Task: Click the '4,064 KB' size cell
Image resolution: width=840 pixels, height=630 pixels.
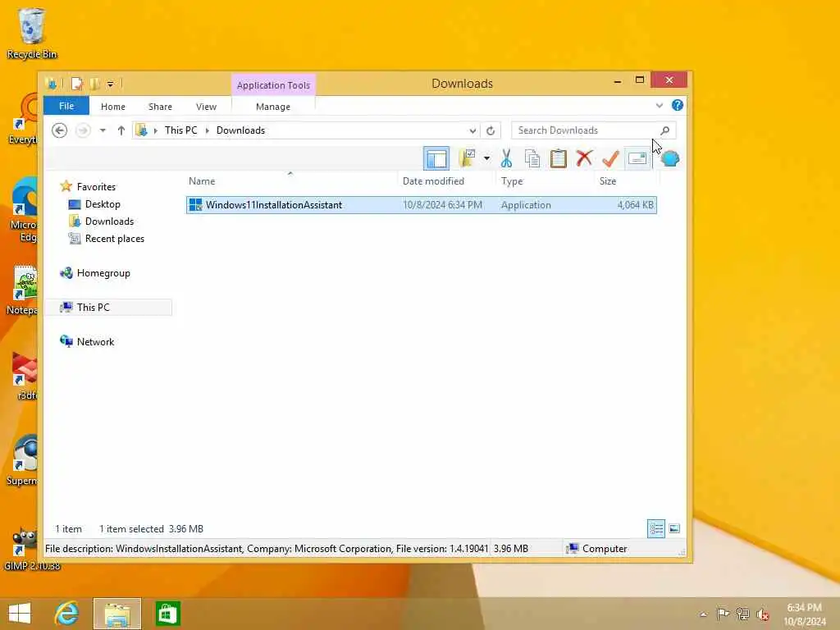Action: tap(636, 205)
